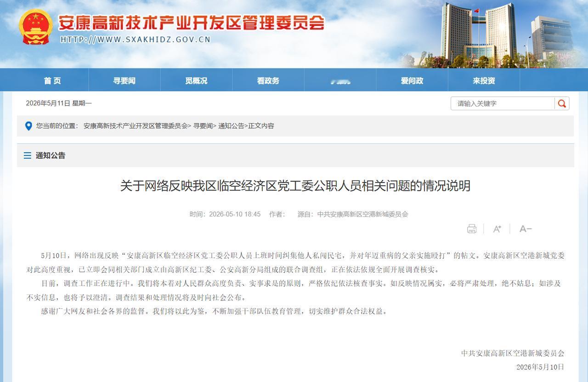
Task: Click the breadcrumb text 正文内容
Action: point(261,126)
